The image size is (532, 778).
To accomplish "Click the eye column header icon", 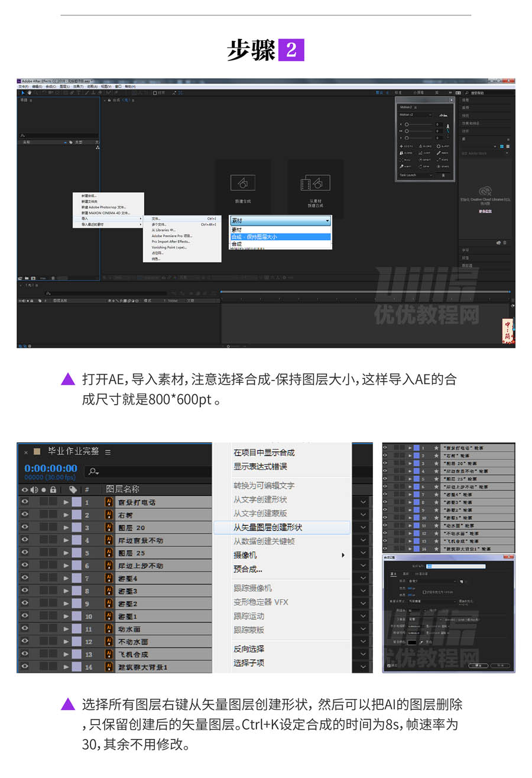I will pos(25,490).
